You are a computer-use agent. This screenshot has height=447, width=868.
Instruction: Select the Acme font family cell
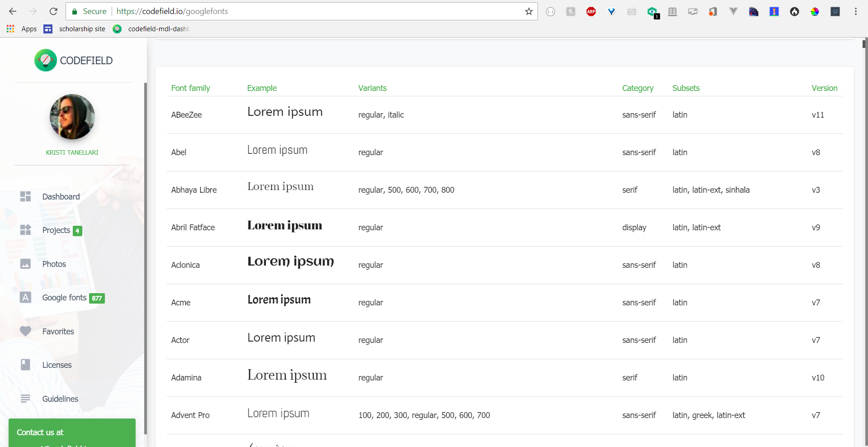click(x=181, y=303)
